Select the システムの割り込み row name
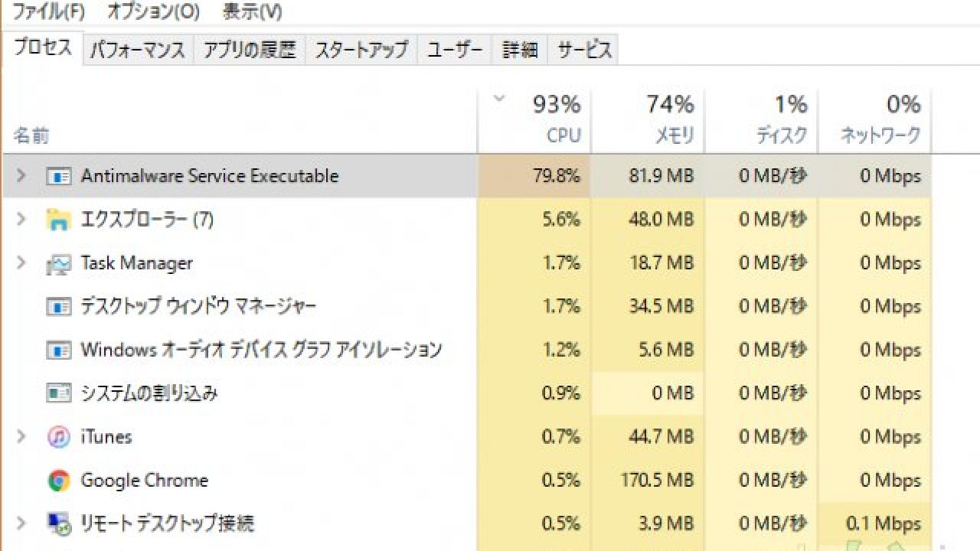This screenshot has height=551, width=980. 149,393
